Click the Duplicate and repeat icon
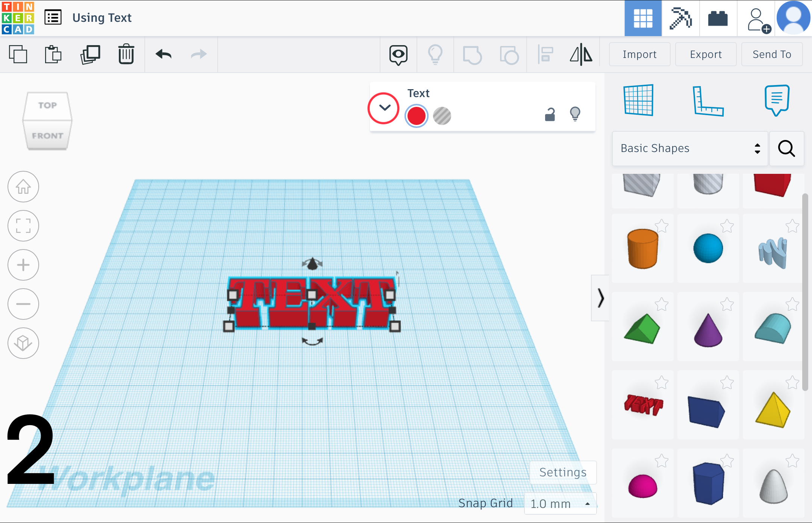Image resolution: width=812 pixels, height=523 pixels. [x=90, y=55]
